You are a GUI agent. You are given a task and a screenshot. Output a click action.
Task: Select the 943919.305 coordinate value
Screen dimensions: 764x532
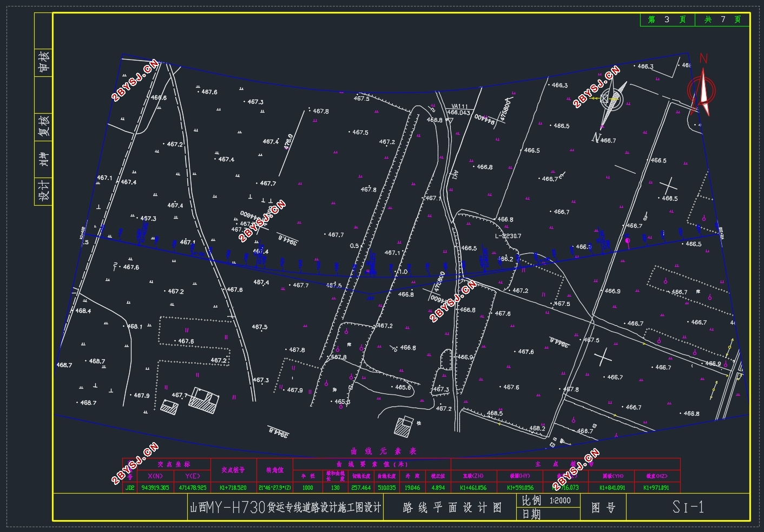pyautogui.click(x=155, y=488)
